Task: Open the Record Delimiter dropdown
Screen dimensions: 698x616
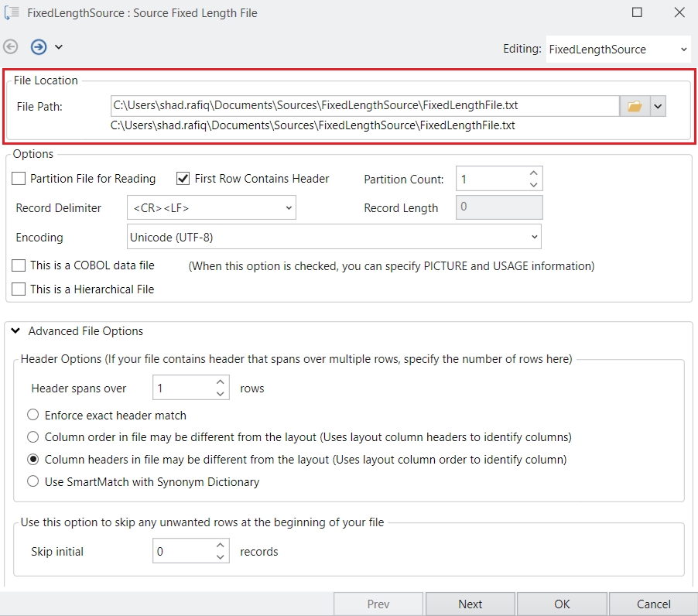Action: pyautogui.click(x=288, y=208)
